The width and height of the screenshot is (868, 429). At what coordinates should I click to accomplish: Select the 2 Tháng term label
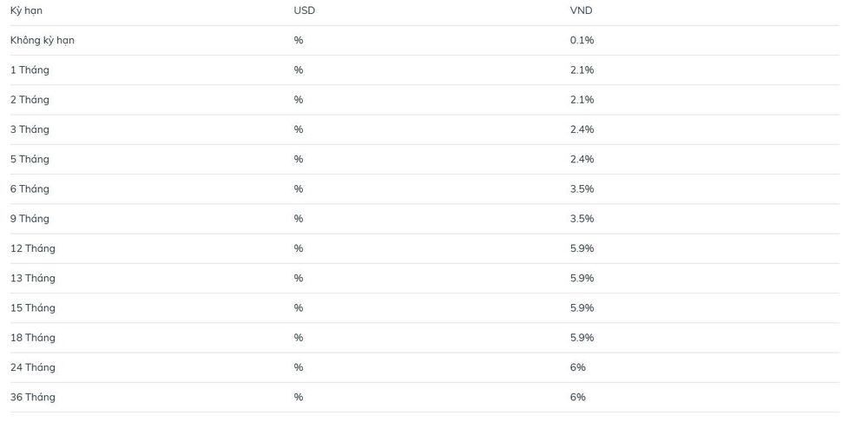(30, 100)
